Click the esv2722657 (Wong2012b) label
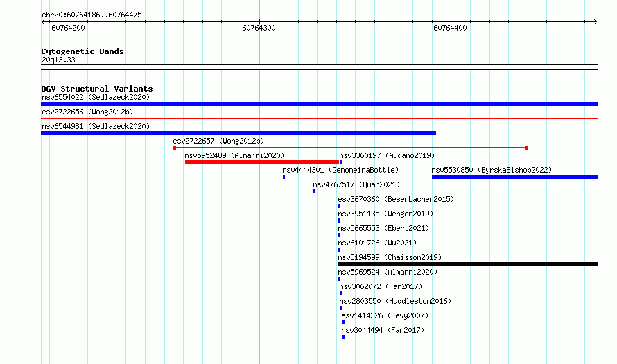 coord(218,141)
